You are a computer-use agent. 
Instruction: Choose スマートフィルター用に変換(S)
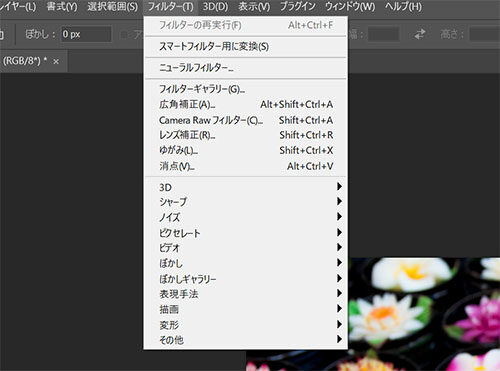246,47
